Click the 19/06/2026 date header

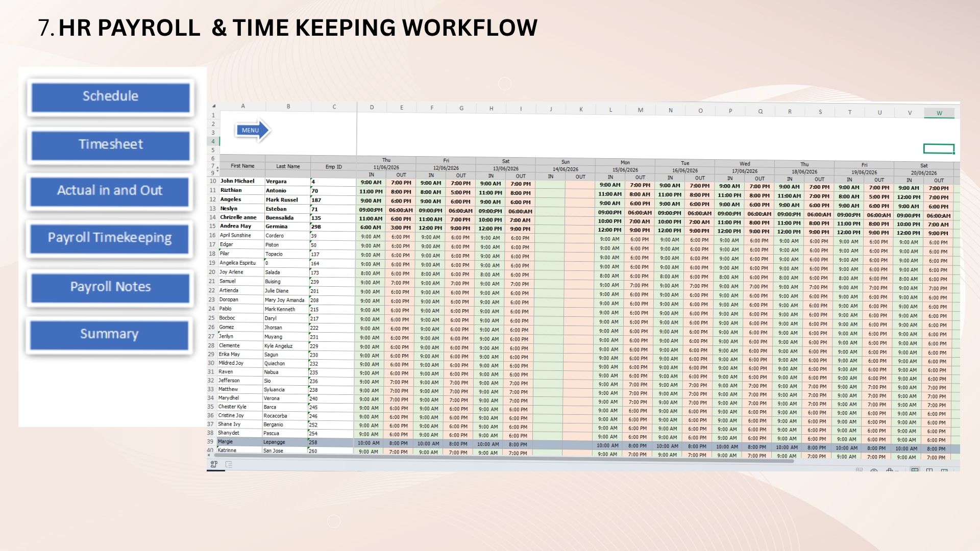point(864,172)
